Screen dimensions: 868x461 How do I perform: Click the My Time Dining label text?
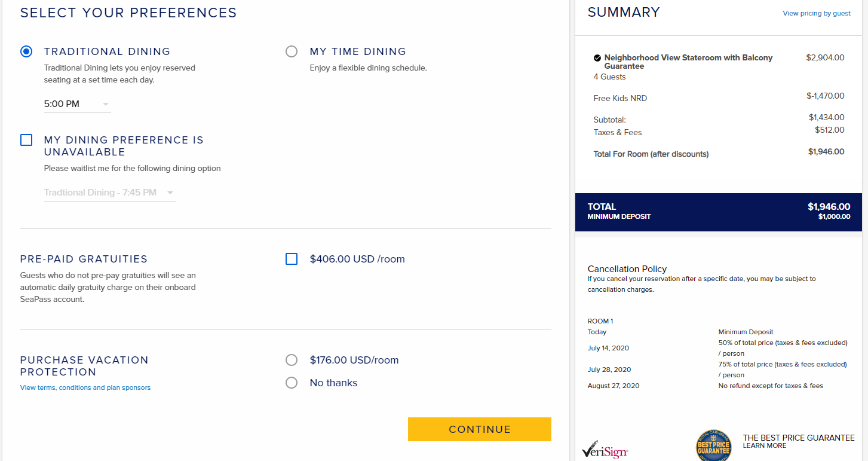pyautogui.click(x=358, y=51)
